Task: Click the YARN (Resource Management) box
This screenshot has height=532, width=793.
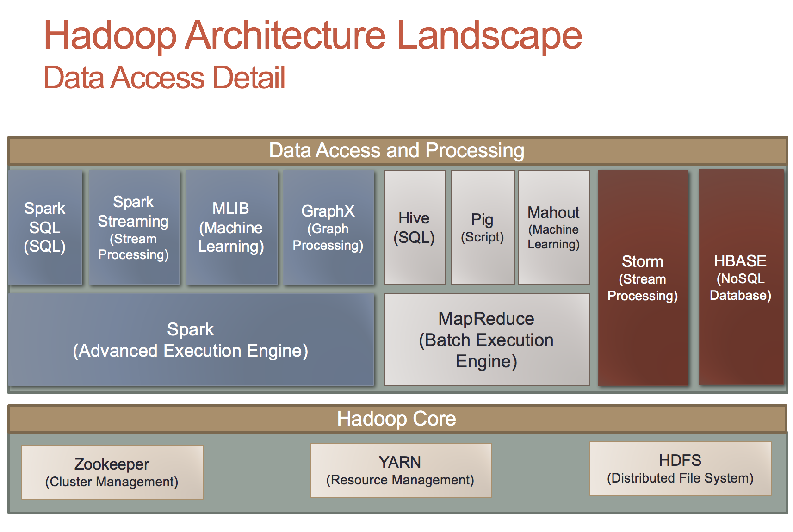Action: 401,470
